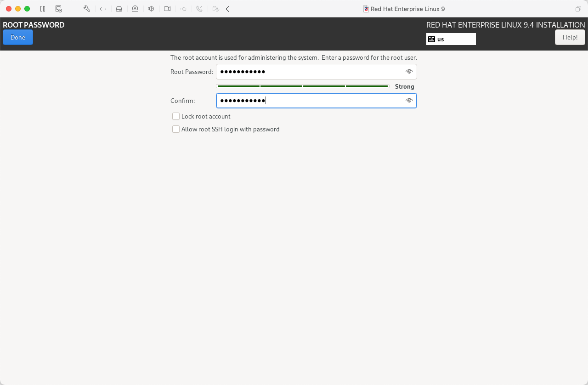Click the restart snapshot icon in toolbar

58,9
